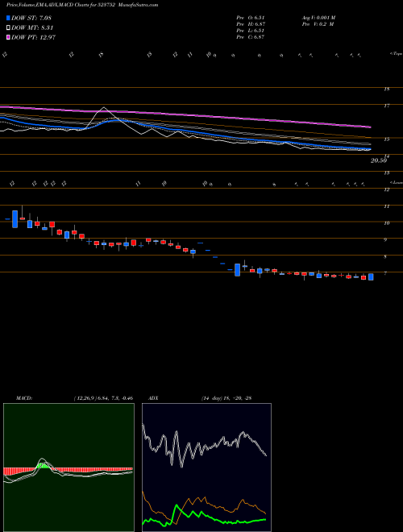The width and height of the screenshot is (403, 532).
Task: Click the 'Pre C: 6.87' close value
Action: (251, 37)
